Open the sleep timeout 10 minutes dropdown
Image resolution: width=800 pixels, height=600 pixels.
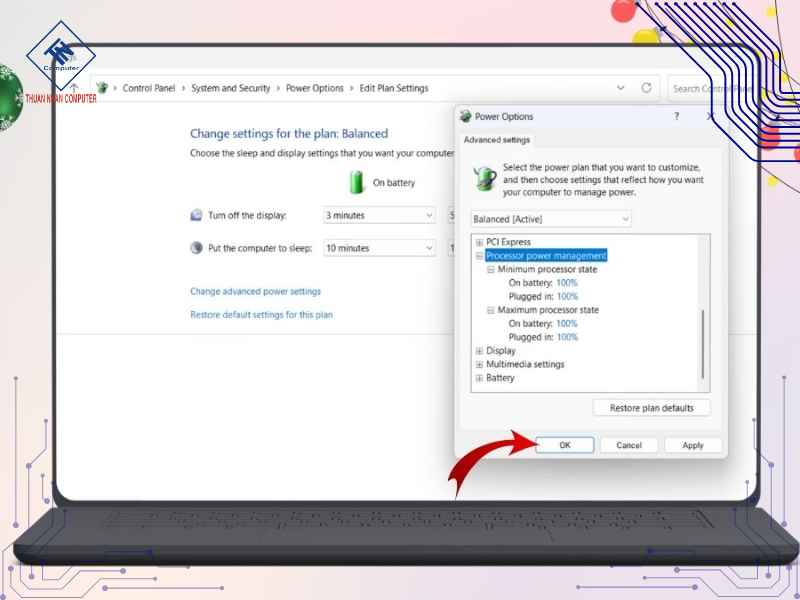coord(380,248)
